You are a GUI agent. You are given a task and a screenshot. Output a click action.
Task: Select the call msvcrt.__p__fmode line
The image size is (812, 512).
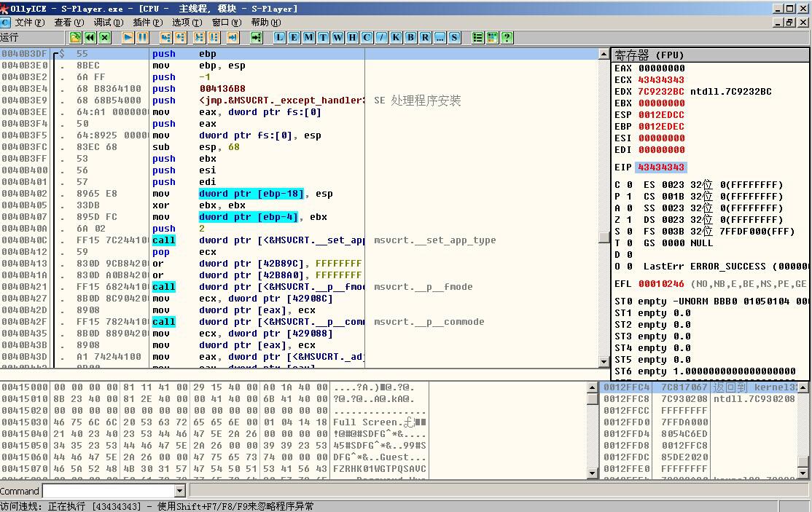(300, 286)
